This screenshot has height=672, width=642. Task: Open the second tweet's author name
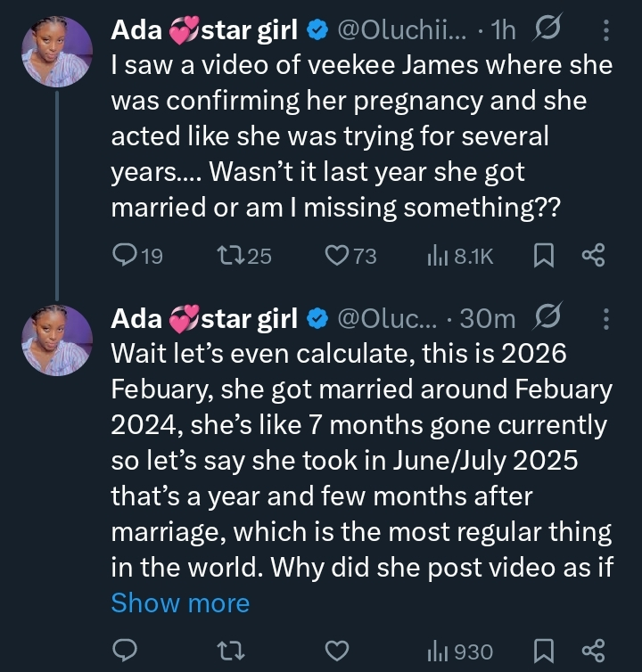click(x=203, y=318)
